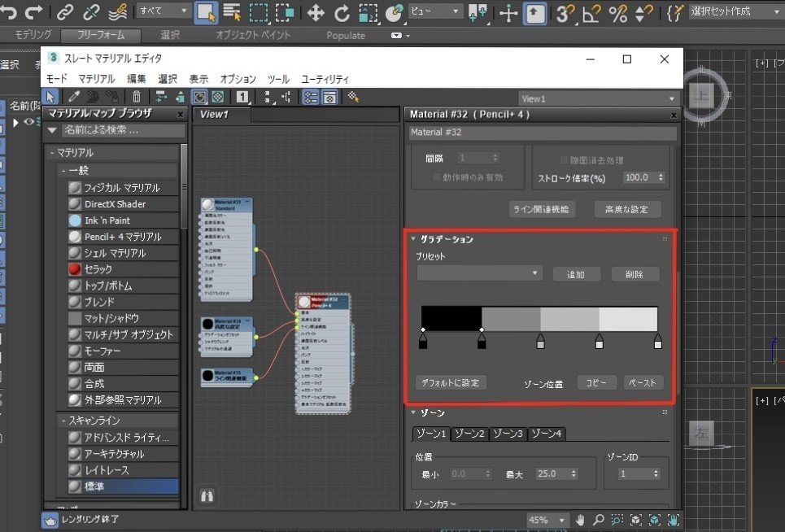Open the View1 navigator dropdown
This screenshot has height=532, width=785.
598,98
